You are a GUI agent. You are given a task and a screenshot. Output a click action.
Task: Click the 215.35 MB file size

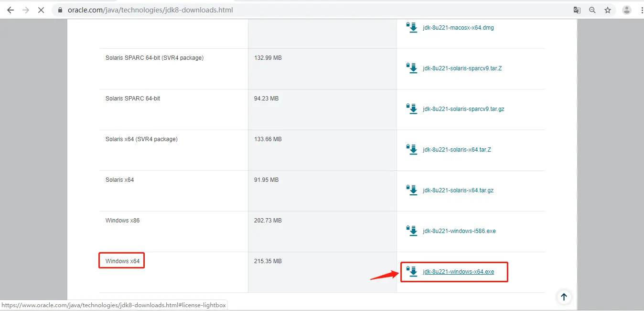tap(268, 261)
